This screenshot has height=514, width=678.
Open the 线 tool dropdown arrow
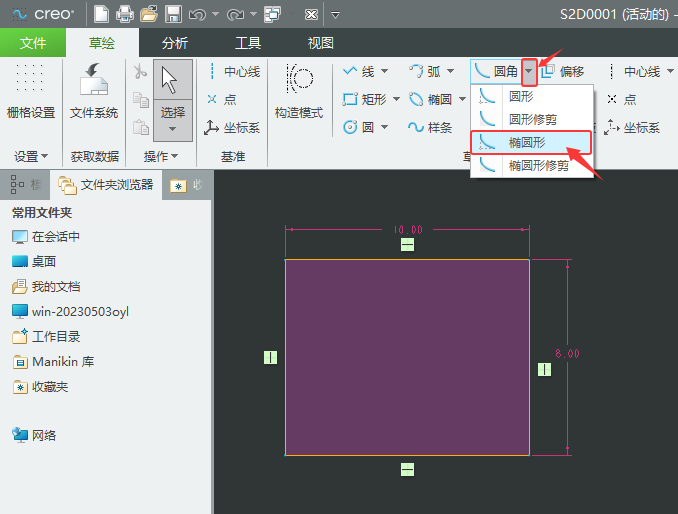(x=384, y=71)
